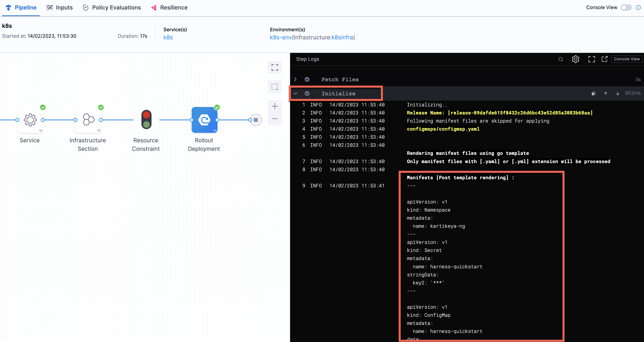Fit pipeline graph to screen

pyautogui.click(x=275, y=68)
